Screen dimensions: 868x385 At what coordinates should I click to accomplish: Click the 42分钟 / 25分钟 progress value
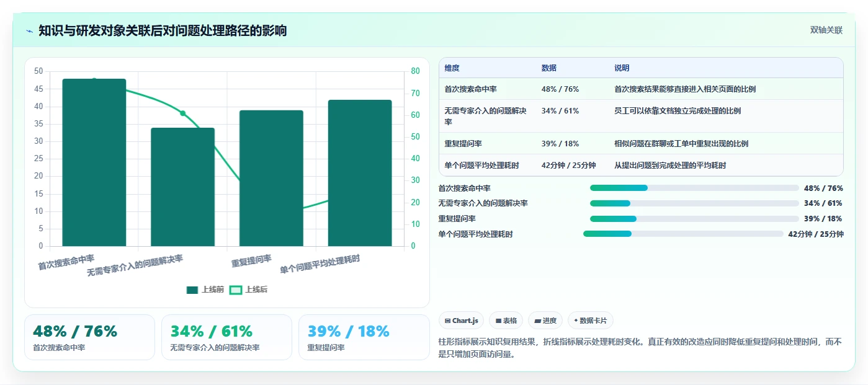(816, 234)
